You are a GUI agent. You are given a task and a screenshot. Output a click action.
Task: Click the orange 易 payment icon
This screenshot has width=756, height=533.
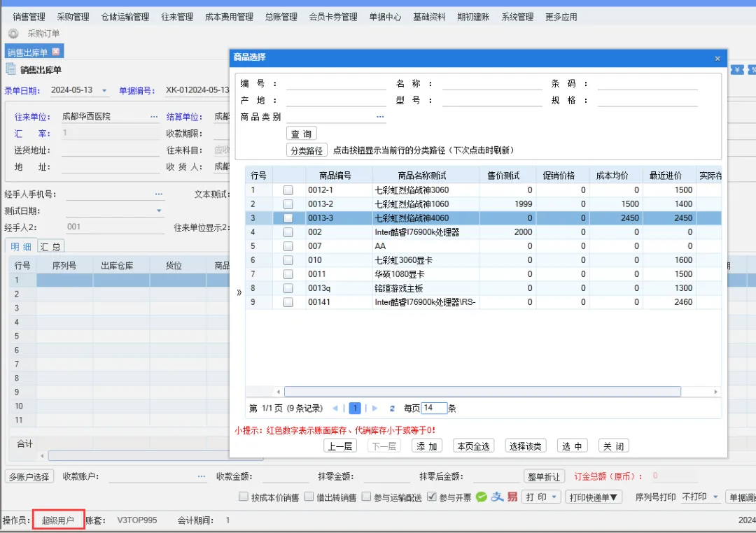click(512, 497)
